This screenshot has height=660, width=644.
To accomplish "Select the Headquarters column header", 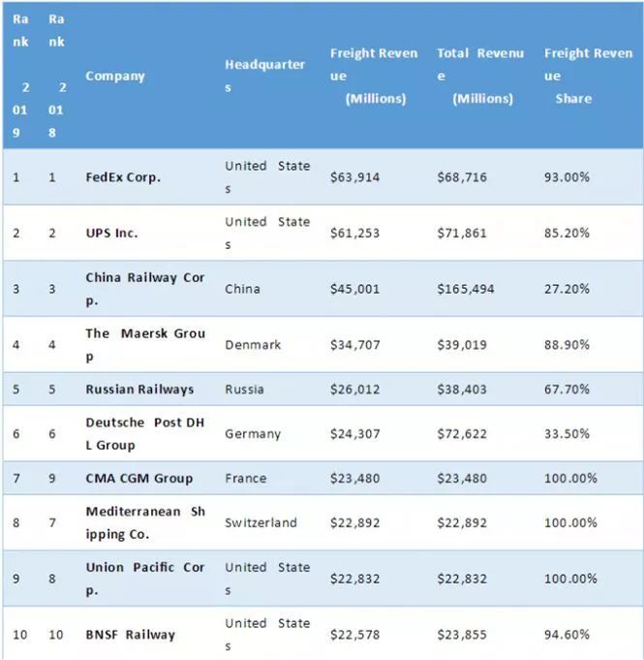I will tap(265, 76).
